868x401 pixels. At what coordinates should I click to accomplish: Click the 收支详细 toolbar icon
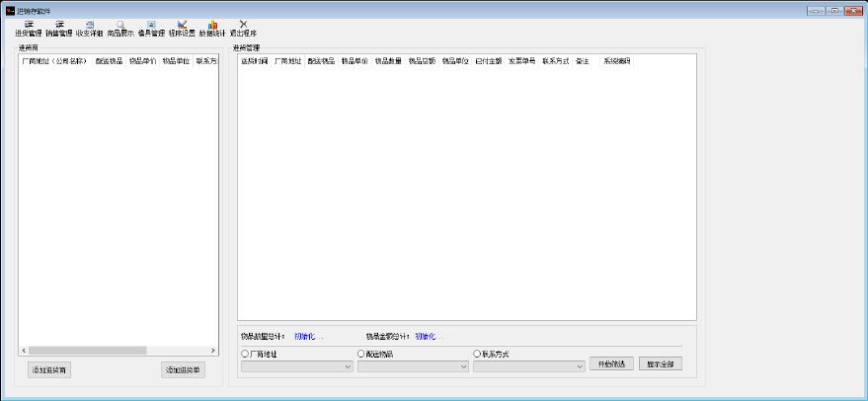pos(90,28)
